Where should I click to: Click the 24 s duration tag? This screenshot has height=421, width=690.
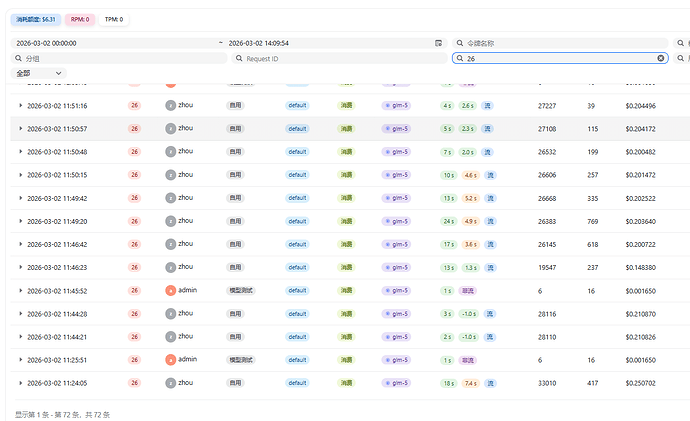pyautogui.click(x=448, y=221)
